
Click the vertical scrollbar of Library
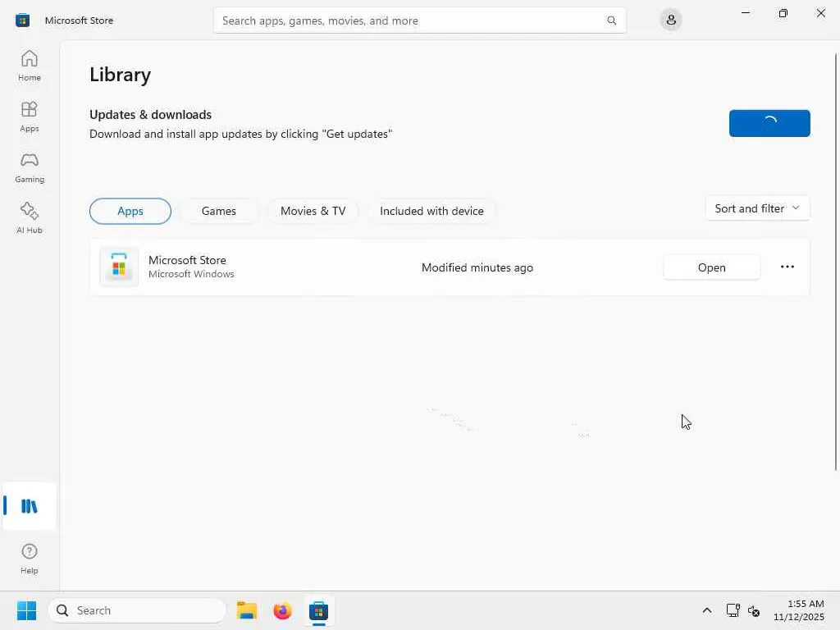(836, 262)
